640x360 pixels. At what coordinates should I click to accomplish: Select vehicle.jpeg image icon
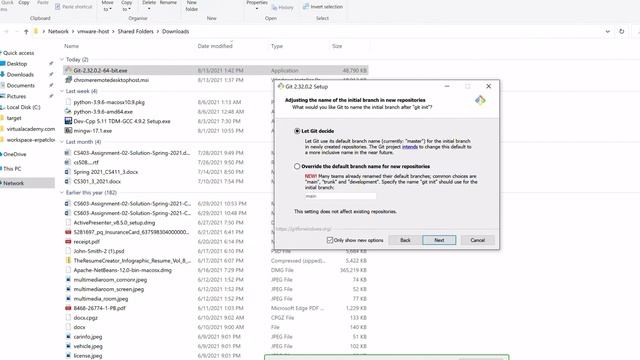click(x=68, y=346)
